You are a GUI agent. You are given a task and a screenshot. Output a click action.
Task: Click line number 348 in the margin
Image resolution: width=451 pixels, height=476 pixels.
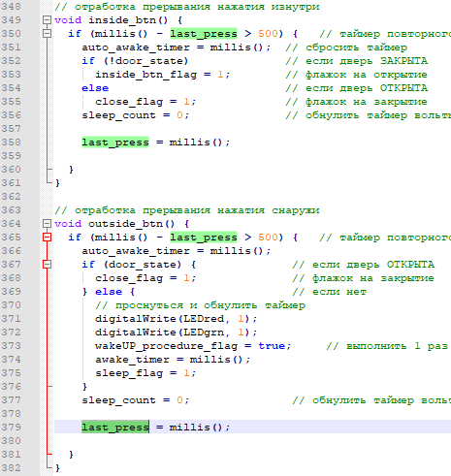[12, 7]
